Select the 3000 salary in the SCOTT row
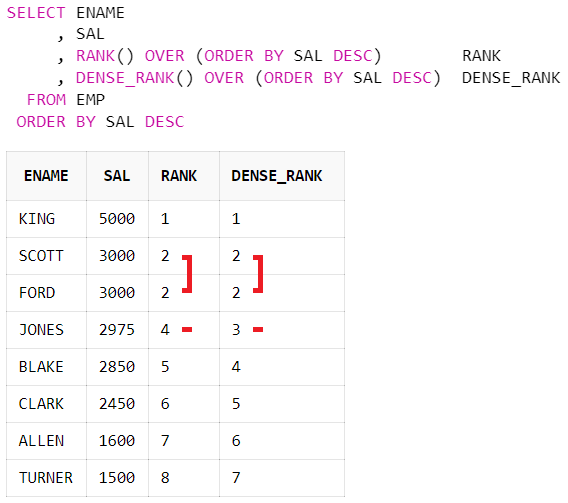Screen dimensions: 568x503 117,256
